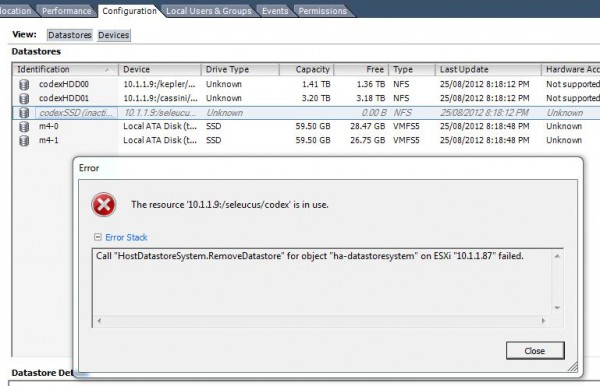Click the red error icon in the dialog
600x386 pixels.
click(x=103, y=205)
